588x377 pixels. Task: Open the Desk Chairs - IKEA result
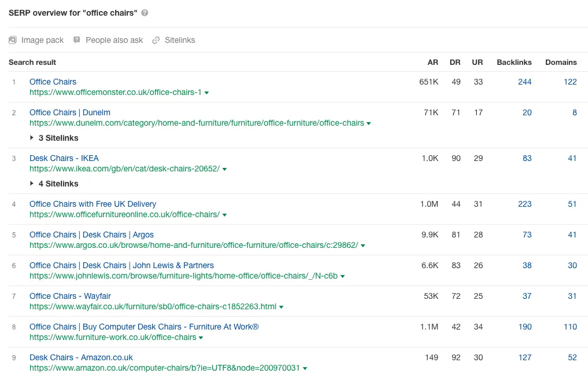click(64, 158)
